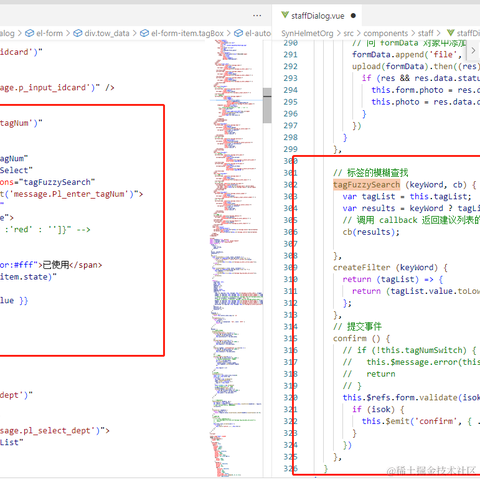Click this.form.photo on line 294
The image size is (480, 480).
[x=407, y=90]
